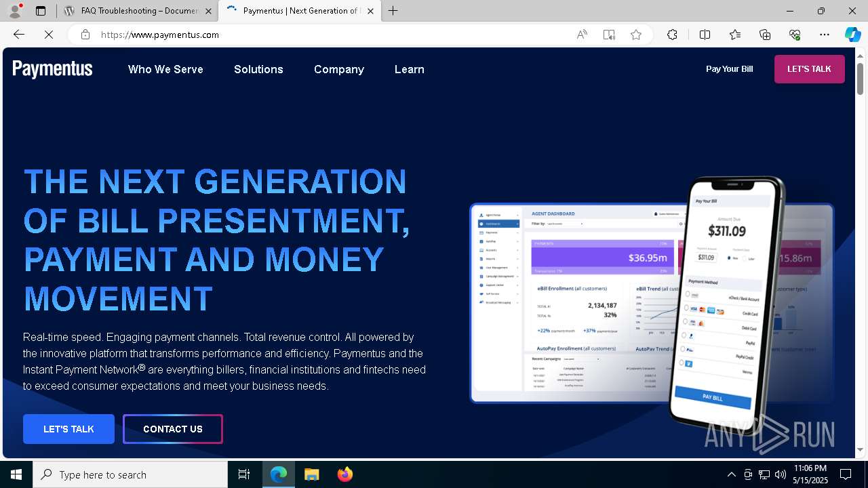Screen dimensions: 868x488
Task: Stop loading the page
Action: [49, 35]
